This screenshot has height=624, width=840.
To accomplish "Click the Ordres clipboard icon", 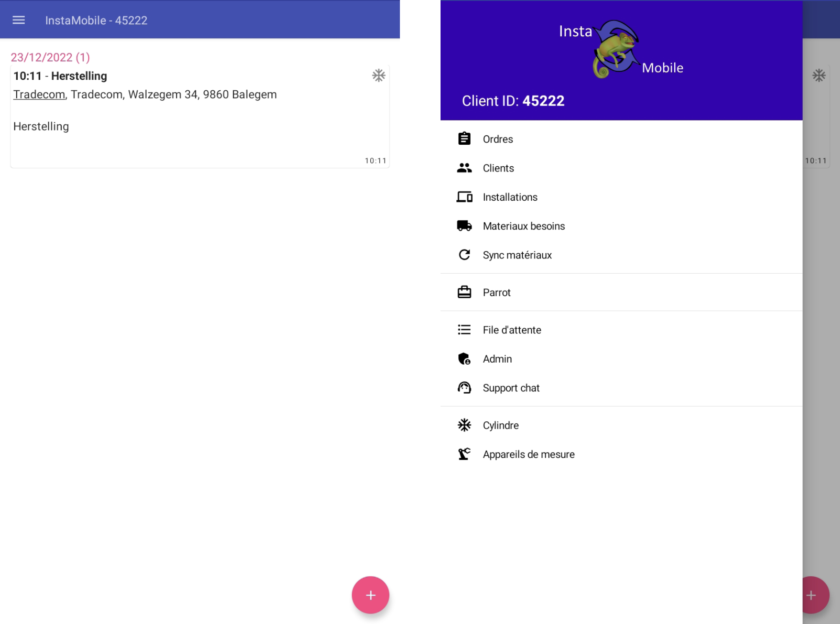I will tap(464, 139).
